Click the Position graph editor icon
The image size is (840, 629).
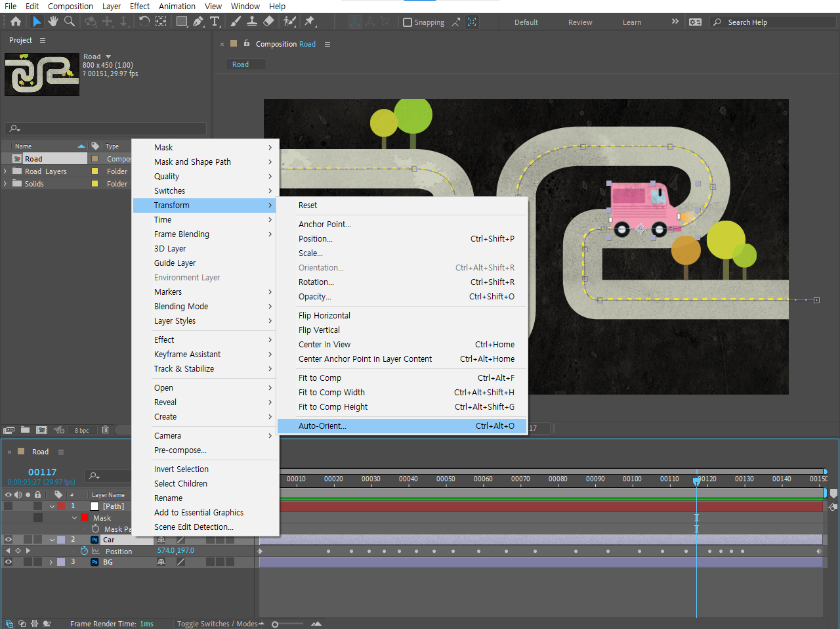pos(96,551)
